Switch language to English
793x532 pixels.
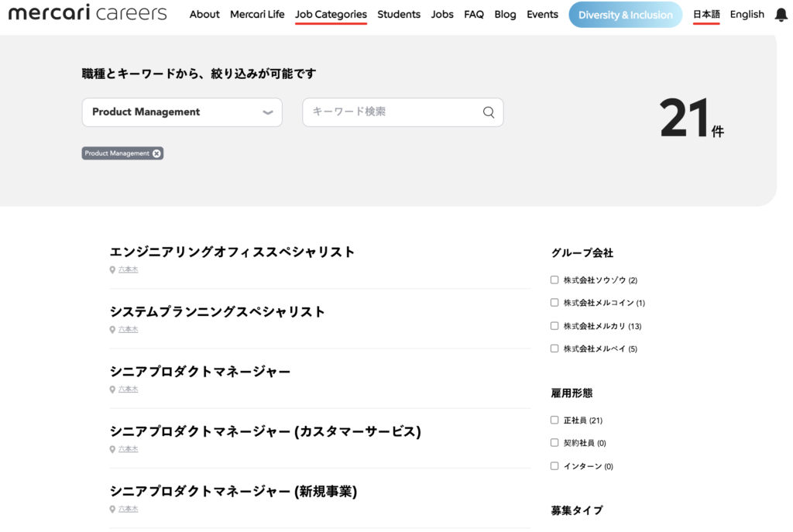coord(747,15)
